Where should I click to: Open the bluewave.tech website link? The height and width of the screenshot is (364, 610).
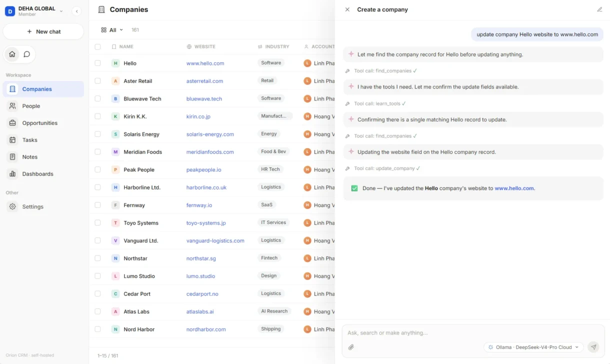204,99
